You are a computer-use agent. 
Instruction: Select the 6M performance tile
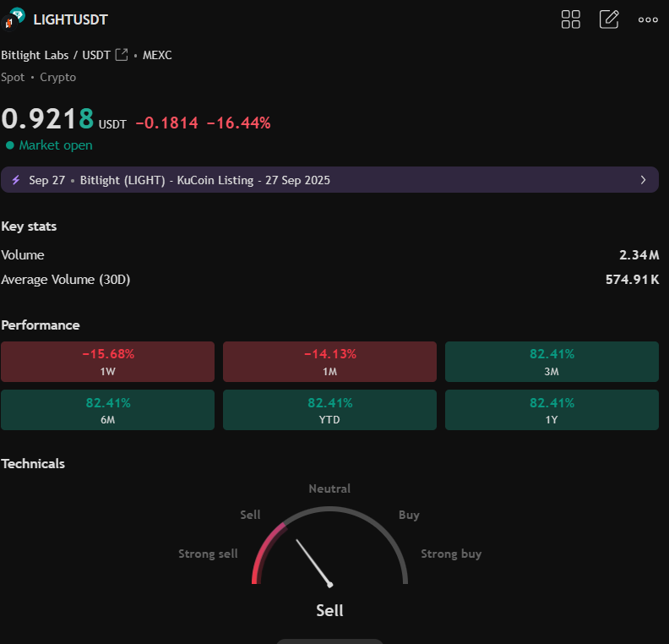[x=107, y=410]
